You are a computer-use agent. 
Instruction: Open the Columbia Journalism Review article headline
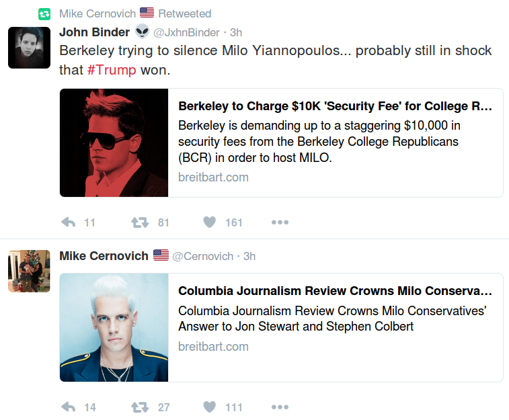click(335, 291)
